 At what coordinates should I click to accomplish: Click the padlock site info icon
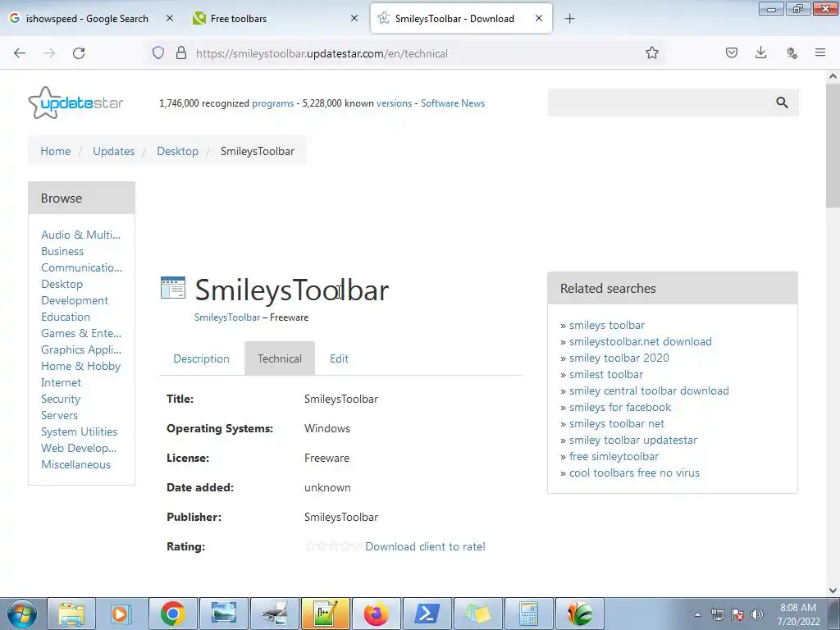coord(181,53)
